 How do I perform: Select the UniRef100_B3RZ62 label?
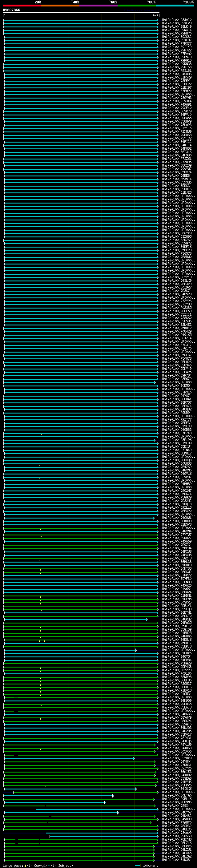(177, 240)
